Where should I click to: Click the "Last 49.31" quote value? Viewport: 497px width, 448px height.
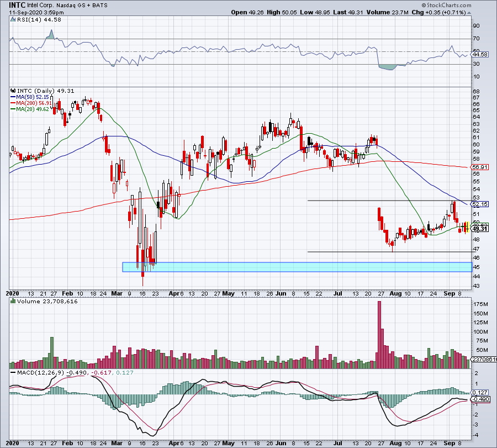point(348,12)
